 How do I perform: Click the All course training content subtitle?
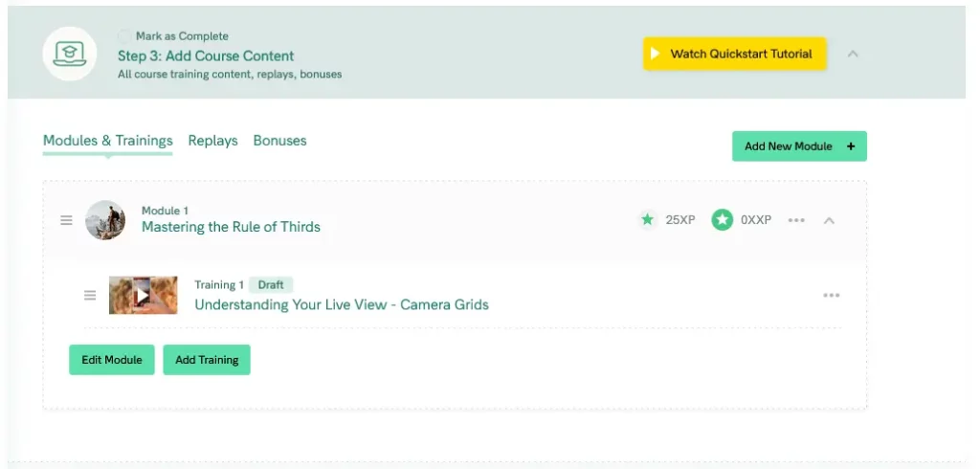click(x=230, y=75)
